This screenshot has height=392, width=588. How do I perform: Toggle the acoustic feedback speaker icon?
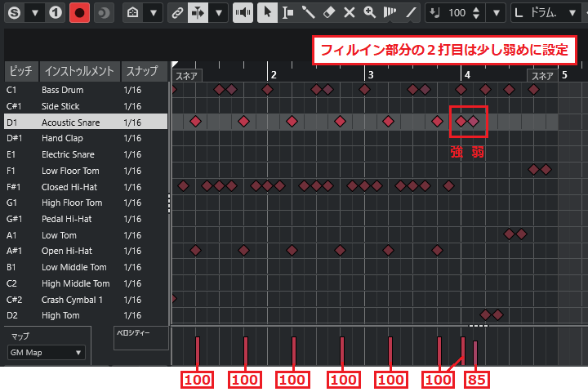coord(243,13)
